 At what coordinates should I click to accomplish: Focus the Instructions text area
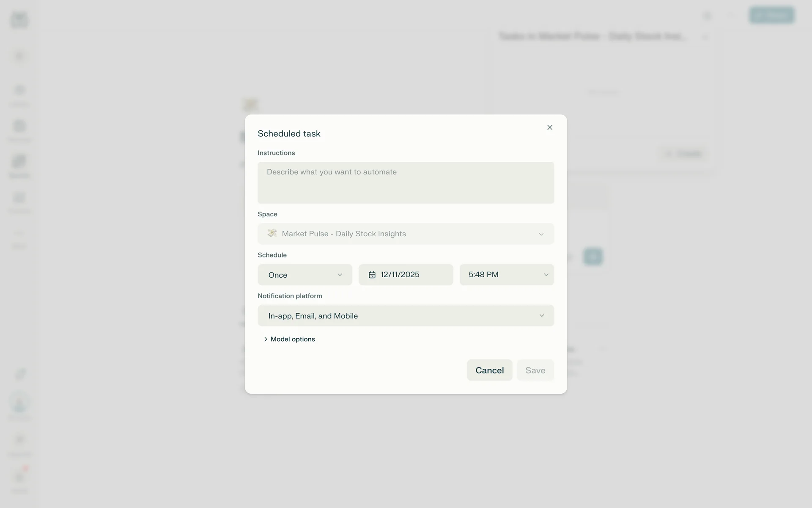(x=405, y=182)
